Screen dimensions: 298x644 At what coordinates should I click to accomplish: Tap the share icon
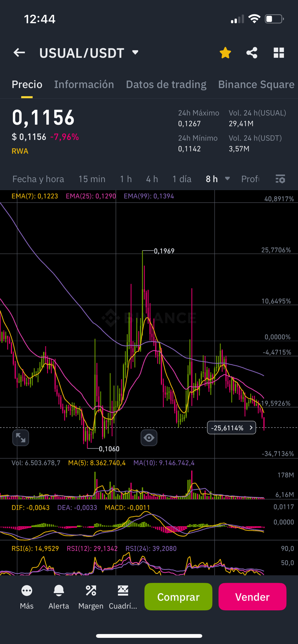252,53
